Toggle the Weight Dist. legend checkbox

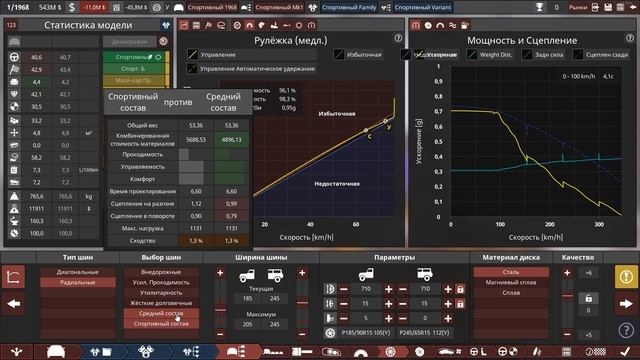tap(472, 54)
